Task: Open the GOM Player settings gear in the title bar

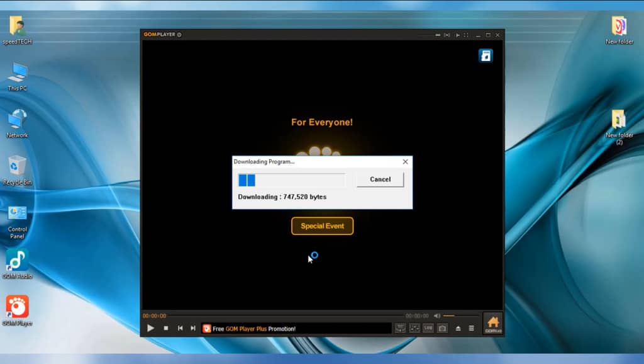Action: pos(179,35)
